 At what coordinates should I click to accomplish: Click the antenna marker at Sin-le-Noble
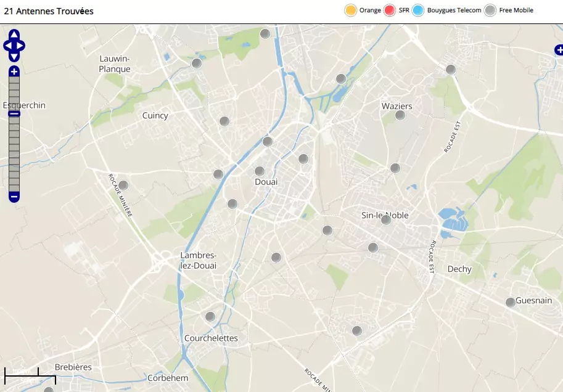click(x=386, y=220)
